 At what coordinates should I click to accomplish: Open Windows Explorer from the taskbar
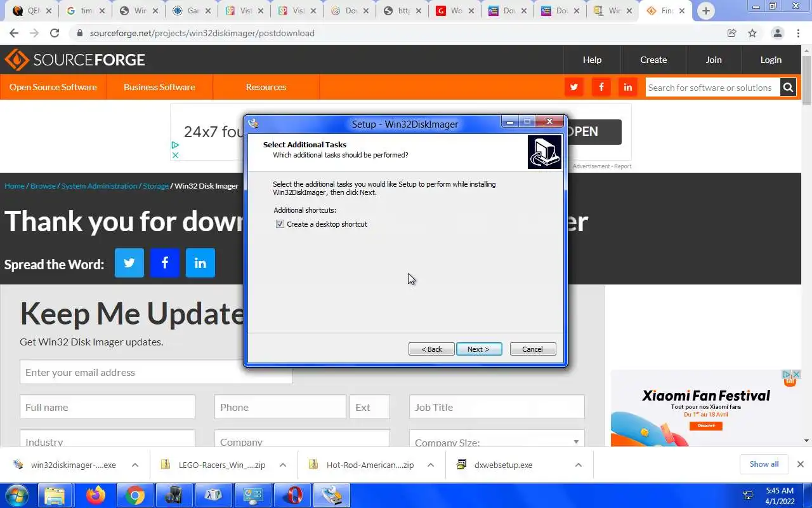click(x=56, y=495)
